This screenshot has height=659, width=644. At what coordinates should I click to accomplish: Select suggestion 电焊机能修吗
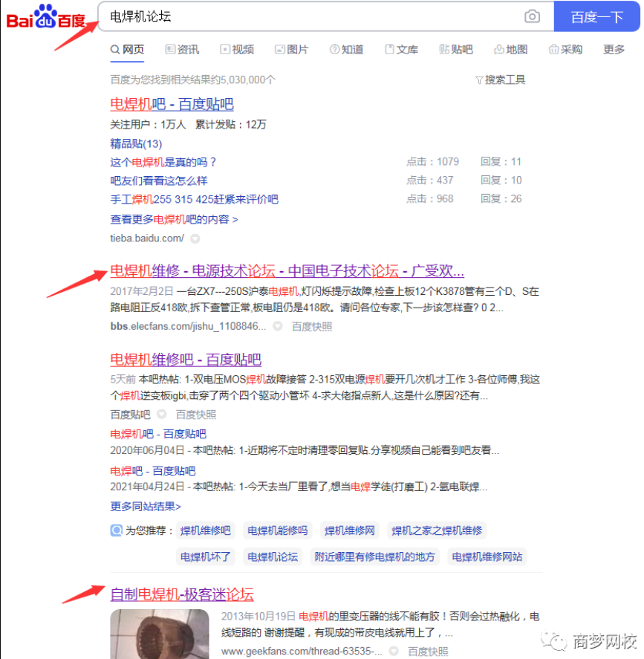pos(278,530)
